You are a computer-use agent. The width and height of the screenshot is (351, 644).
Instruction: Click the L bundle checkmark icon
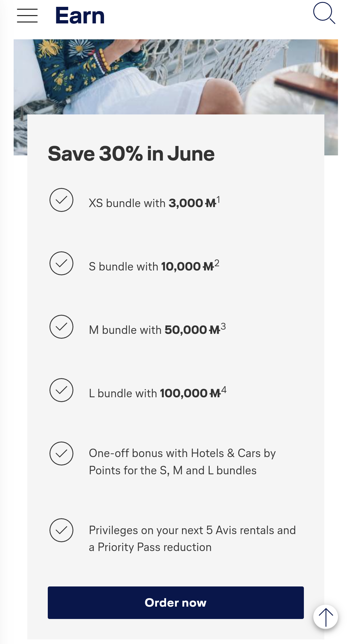click(61, 390)
